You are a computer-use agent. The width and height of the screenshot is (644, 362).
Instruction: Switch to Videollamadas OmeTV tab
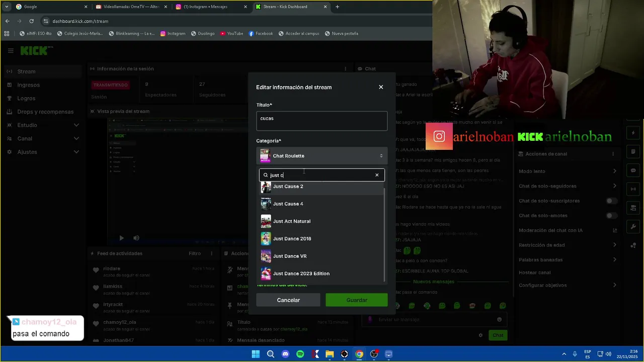[x=131, y=7]
